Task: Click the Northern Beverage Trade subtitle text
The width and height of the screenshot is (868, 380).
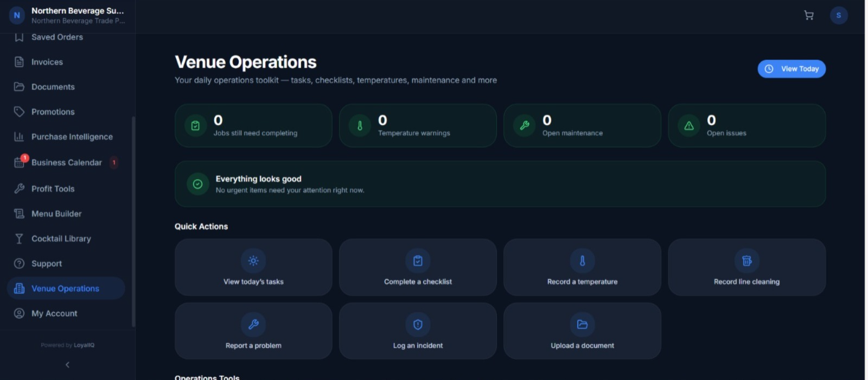Action: [x=78, y=21]
